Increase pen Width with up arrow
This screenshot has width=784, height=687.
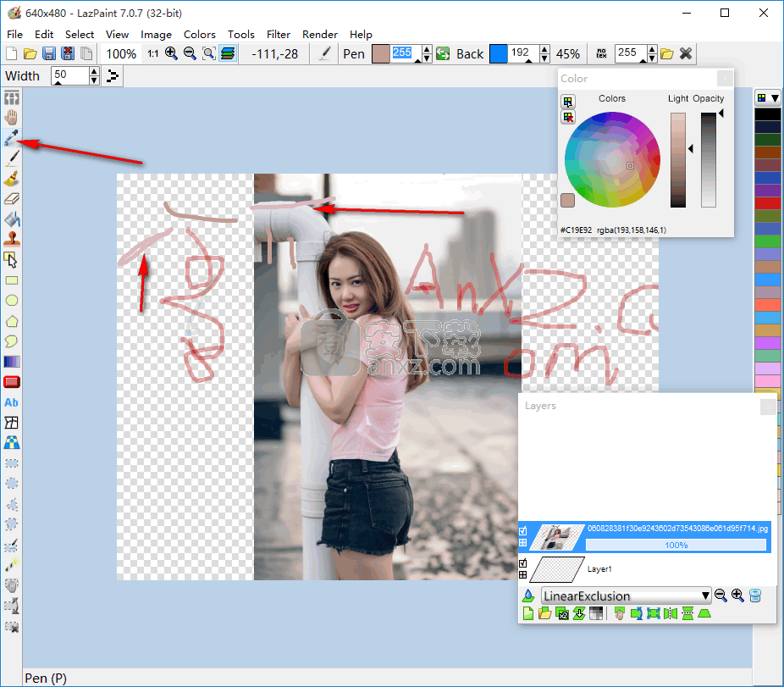94,71
